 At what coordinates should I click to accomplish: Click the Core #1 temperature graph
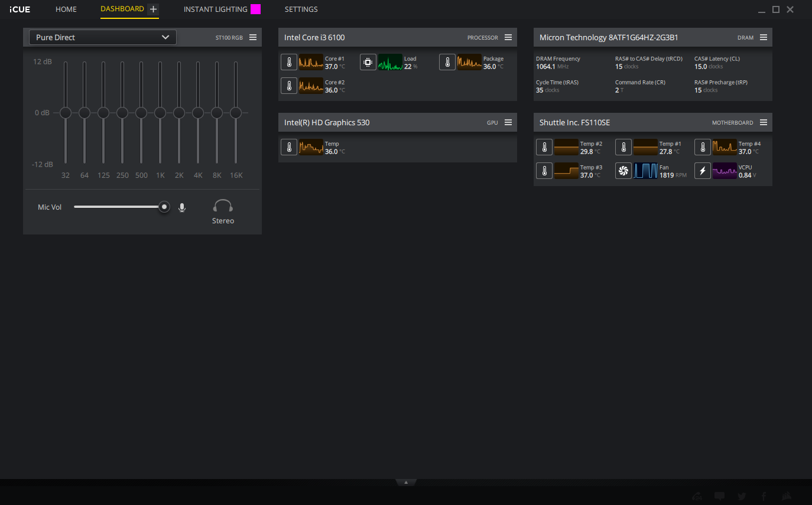pyautogui.click(x=311, y=62)
